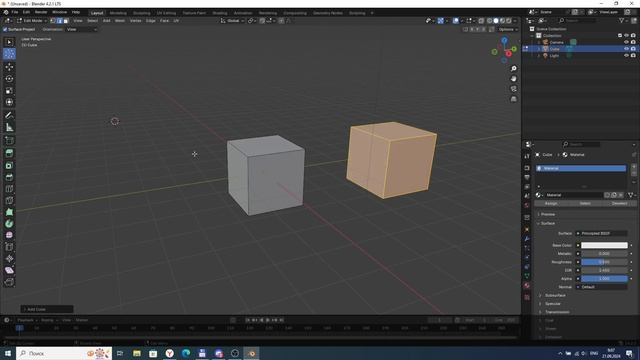
Task: Select the Scale tool
Action: pyautogui.click(x=9, y=90)
